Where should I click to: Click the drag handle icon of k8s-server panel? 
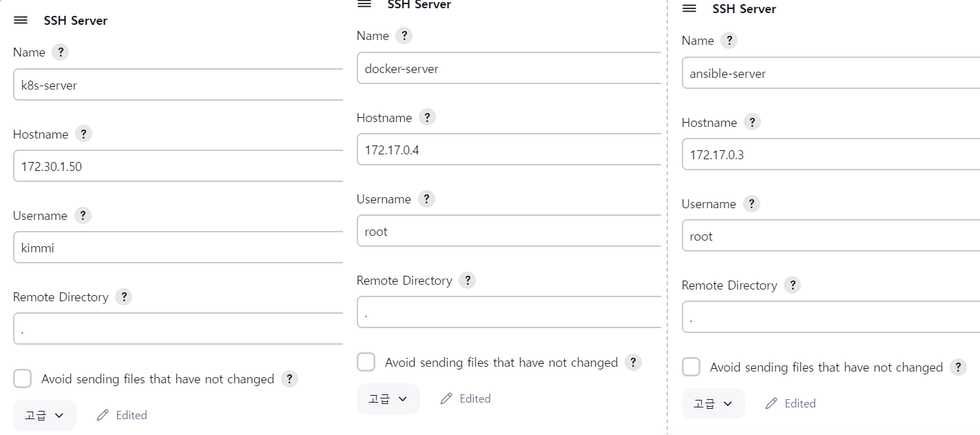tap(21, 21)
